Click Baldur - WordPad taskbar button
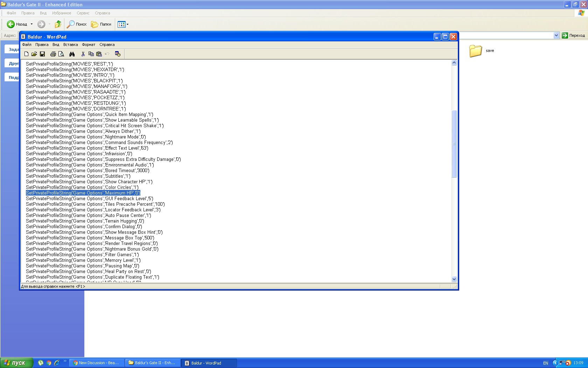The height and width of the screenshot is (368, 588). tap(209, 363)
